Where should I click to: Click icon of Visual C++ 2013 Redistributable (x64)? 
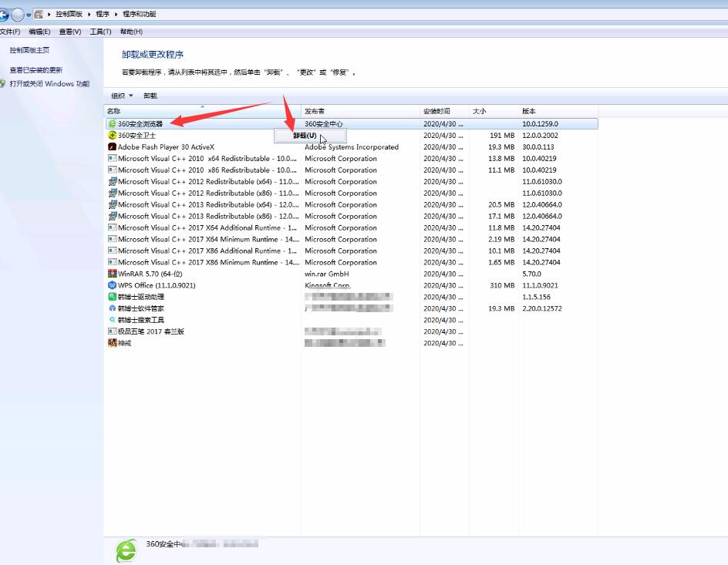(112, 204)
